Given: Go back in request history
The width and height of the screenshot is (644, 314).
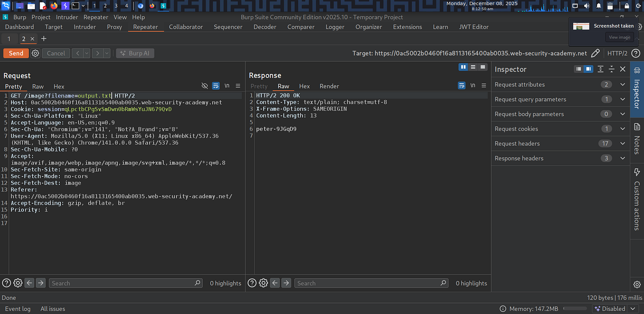Looking at the screenshot, I should point(77,53).
